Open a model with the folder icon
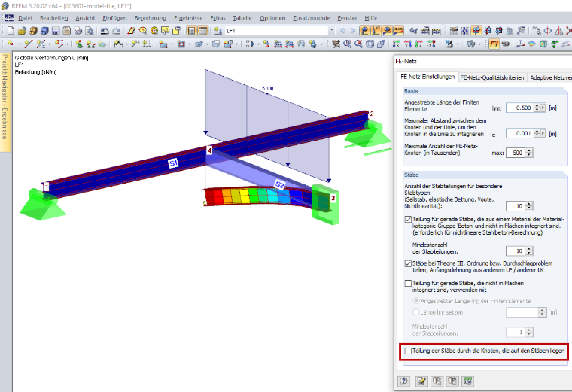The width and height of the screenshot is (572, 392). point(22,31)
